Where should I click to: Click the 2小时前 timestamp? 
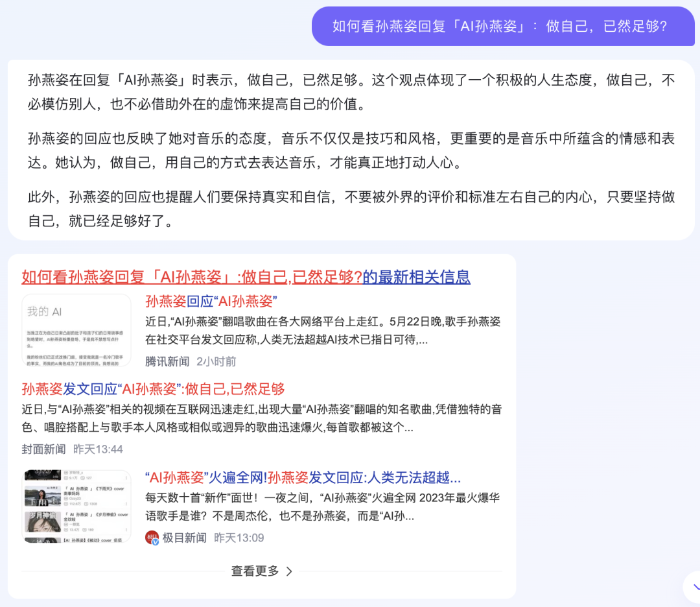pos(215,361)
